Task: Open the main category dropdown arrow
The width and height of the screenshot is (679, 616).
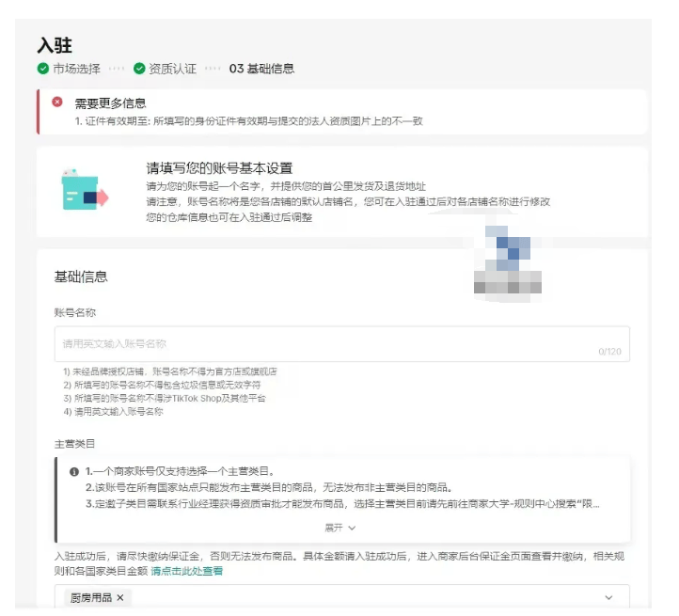Action: pos(608,598)
